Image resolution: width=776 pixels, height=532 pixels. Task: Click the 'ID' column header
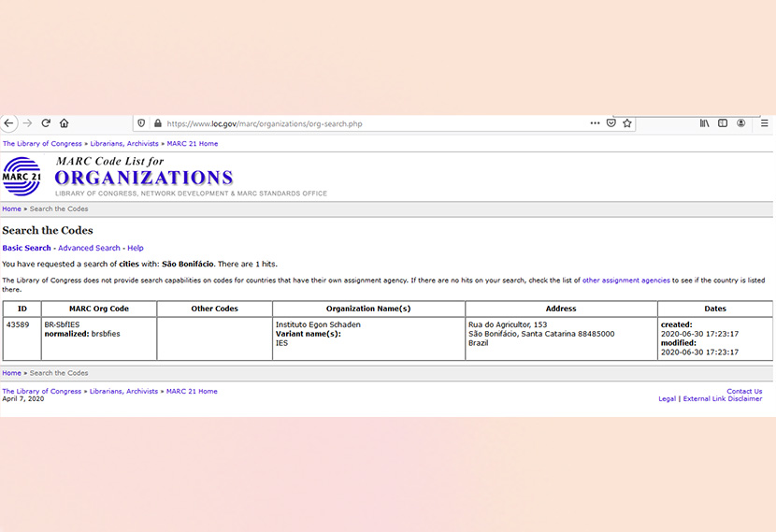(22, 309)
